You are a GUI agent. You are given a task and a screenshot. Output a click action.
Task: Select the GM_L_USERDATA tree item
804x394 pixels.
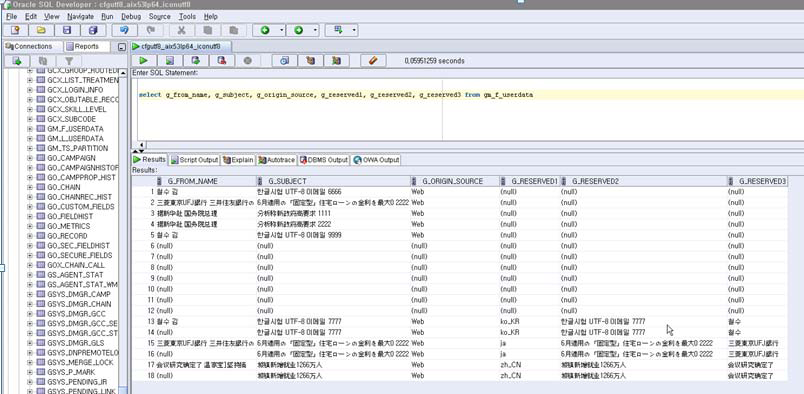click(x=75, y=139)
